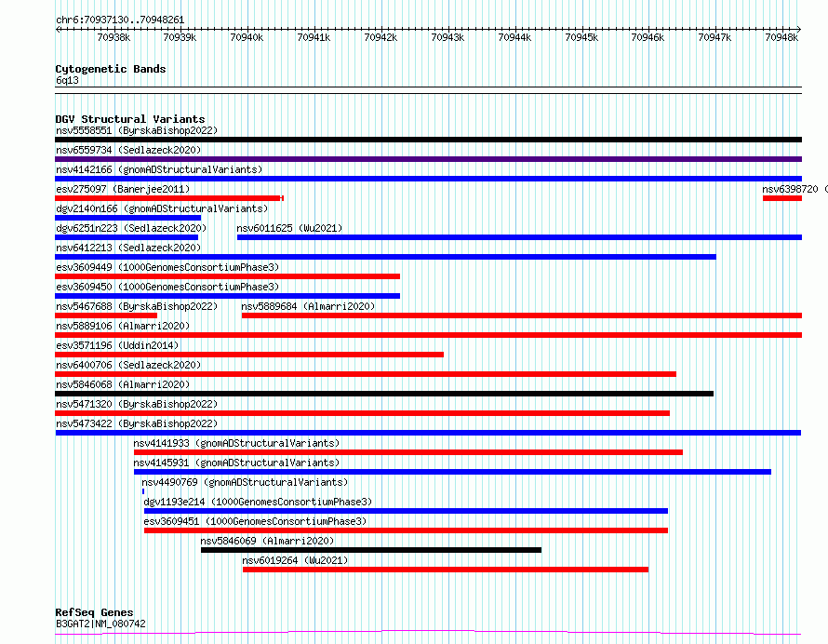
Task: Click the red bar under esv275097
Action: click(169, 198)
